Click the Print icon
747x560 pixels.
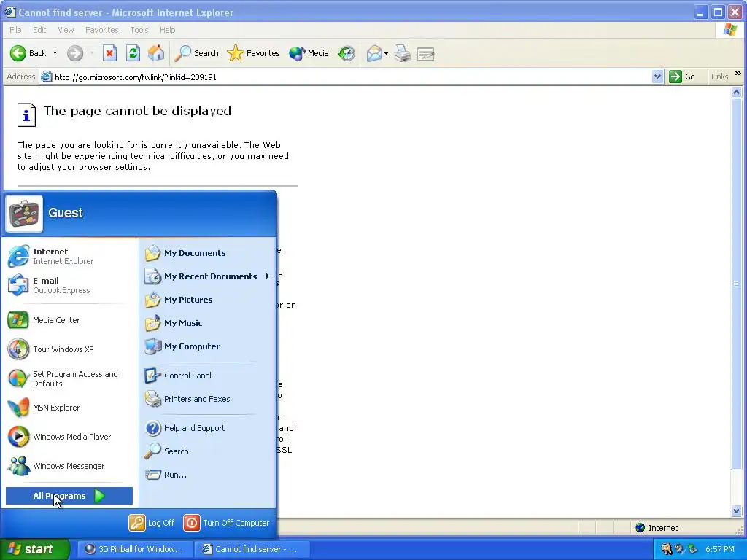click(x=403, y=53)
